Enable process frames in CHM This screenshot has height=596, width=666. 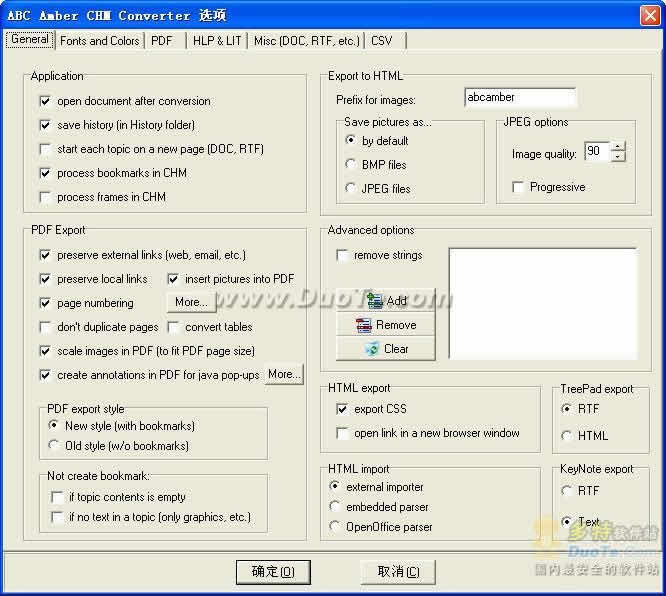(45, 197)
